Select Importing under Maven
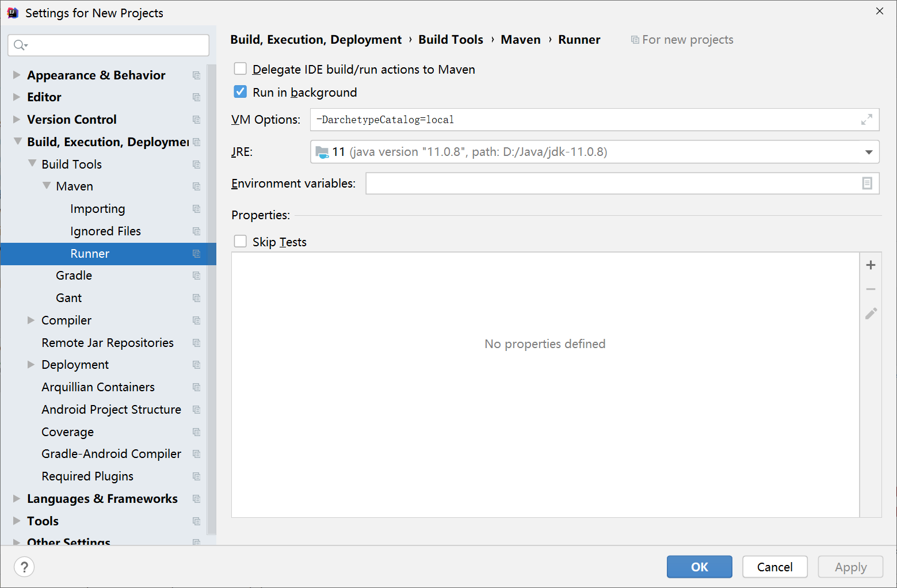Image resolution: width=897 pixels, height=588 pixels. [97, 209]
